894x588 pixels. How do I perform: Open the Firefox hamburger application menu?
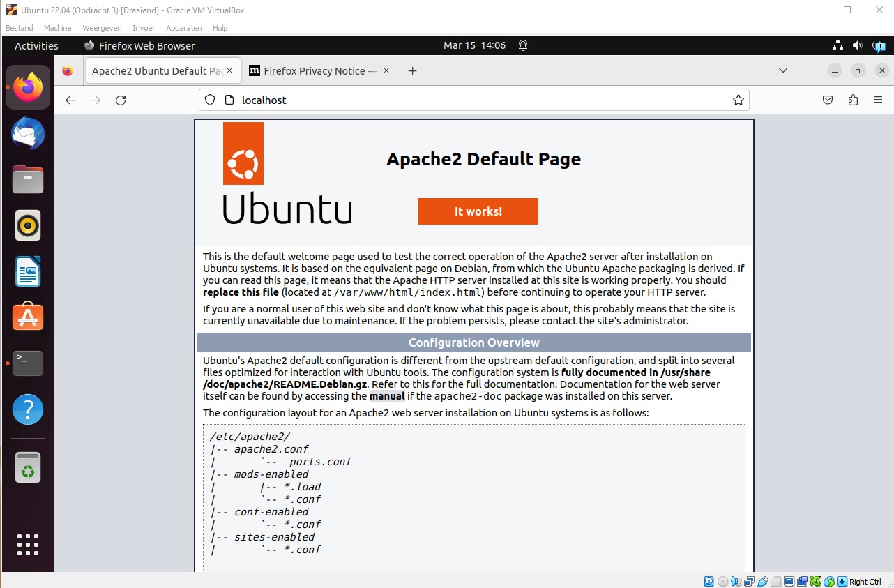(878, 100)
